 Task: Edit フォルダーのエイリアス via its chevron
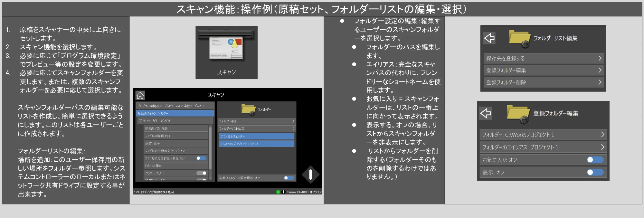click(x=603, y=147)
